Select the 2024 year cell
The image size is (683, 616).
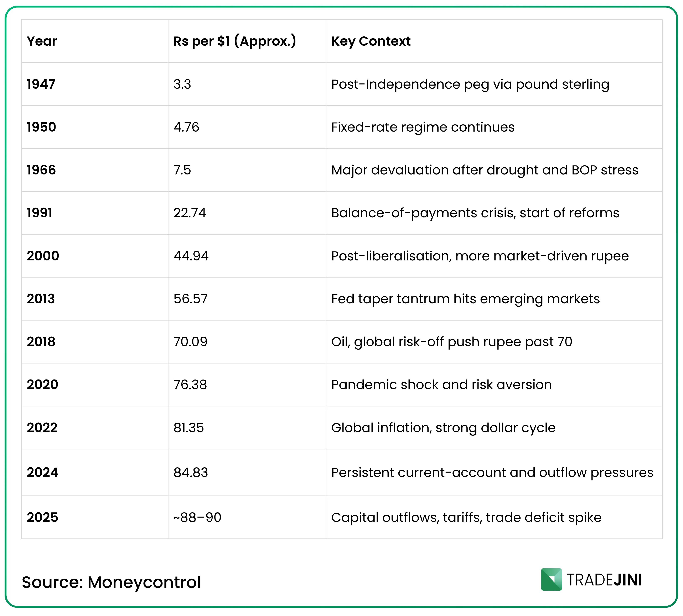(43, 473)
